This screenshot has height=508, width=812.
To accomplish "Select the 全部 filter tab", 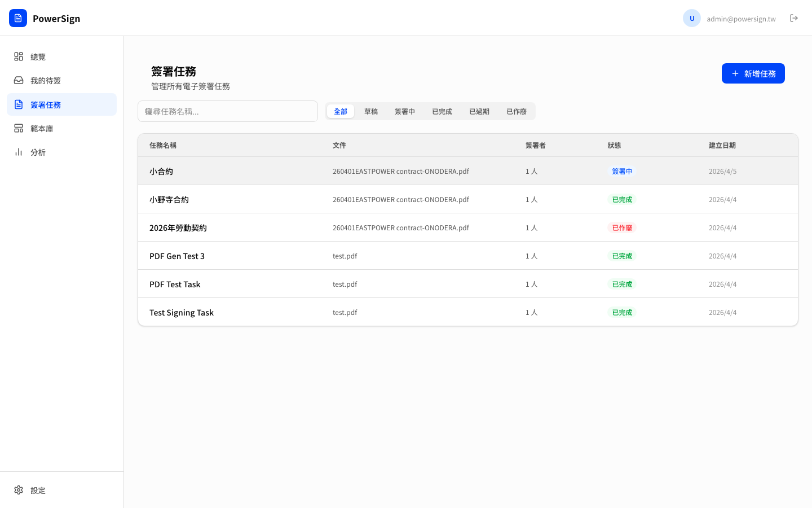I will (x=340, y=111).
